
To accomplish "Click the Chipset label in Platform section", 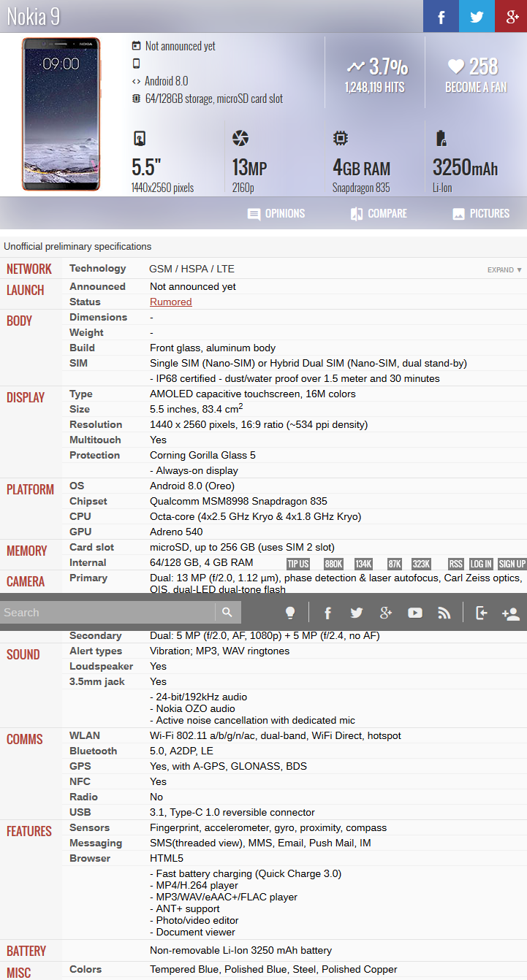I will 88,501.
